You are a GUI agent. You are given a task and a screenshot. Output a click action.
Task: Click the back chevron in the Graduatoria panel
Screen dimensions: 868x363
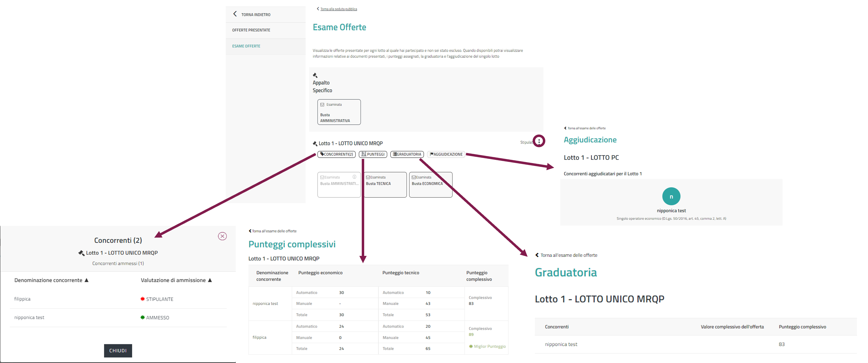tap(537, 255)
